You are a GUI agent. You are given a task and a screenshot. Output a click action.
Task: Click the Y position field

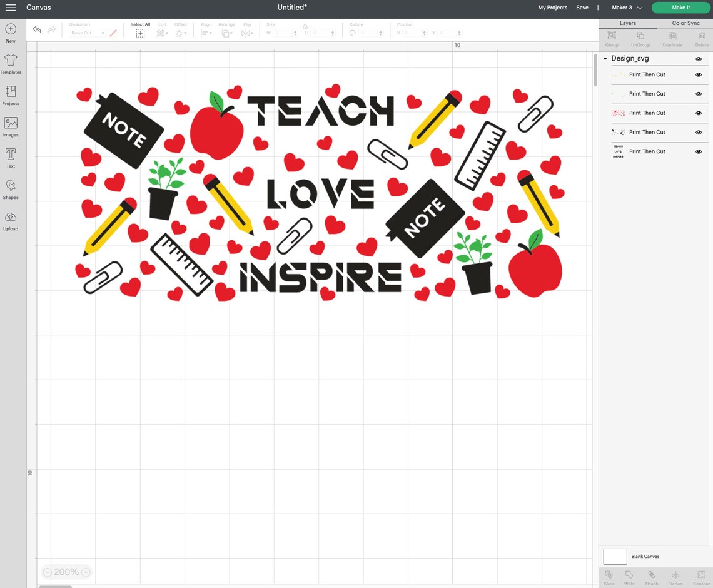(x=450, y=33)
